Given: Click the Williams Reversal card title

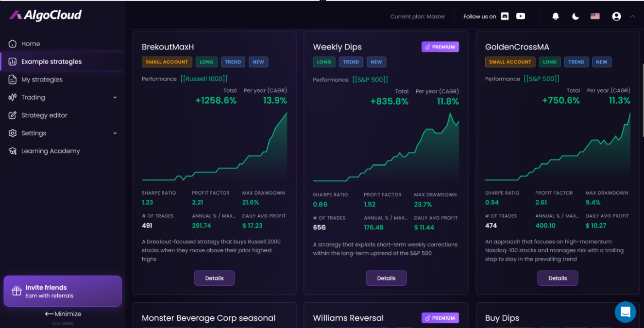Looking at the screenshot, I should coord(348,318).
